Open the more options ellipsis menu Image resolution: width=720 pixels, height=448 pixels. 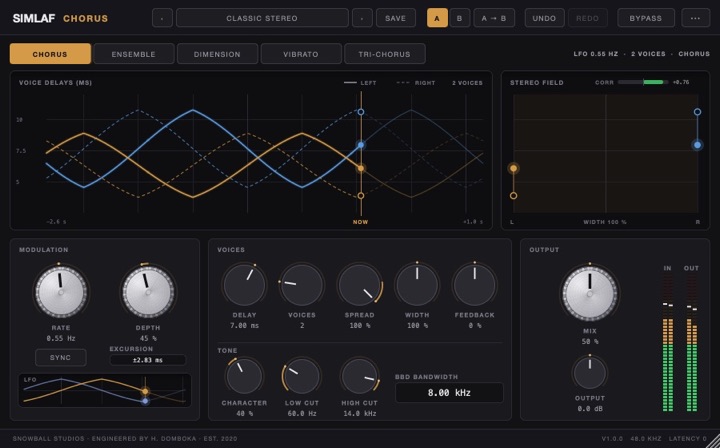point(696,18)
